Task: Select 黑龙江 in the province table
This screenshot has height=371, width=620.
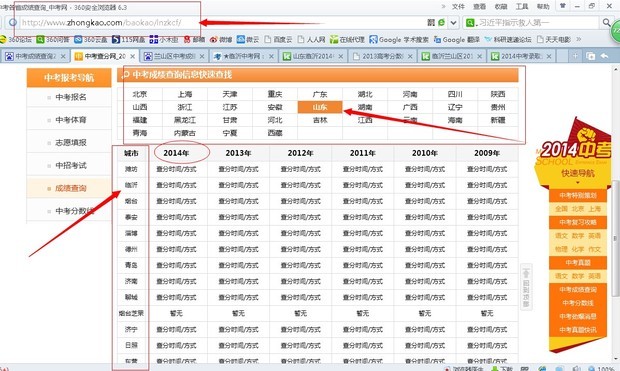Action: [185, 120]
